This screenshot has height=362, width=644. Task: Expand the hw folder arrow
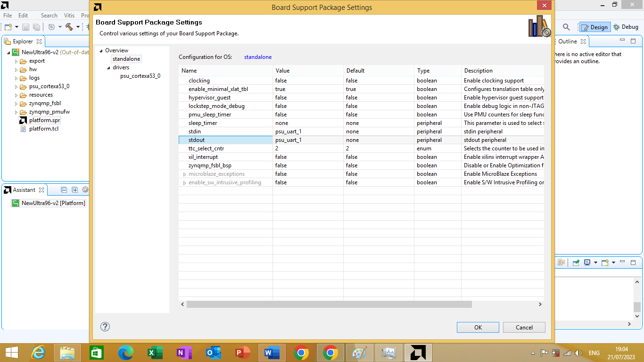click(x=16, y=69)
